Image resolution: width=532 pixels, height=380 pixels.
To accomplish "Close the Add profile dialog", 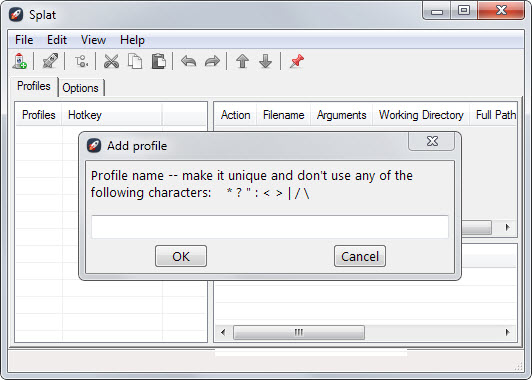I will point(432,141).
